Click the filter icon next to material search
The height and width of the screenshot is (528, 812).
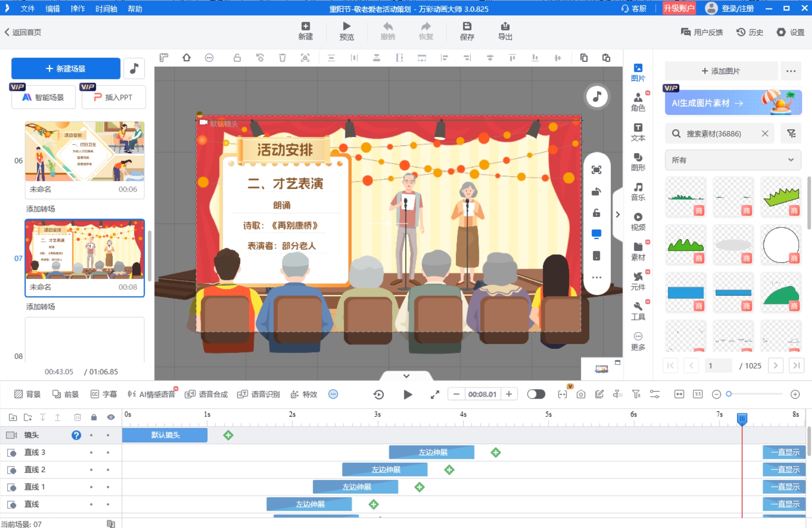point(791,134)
